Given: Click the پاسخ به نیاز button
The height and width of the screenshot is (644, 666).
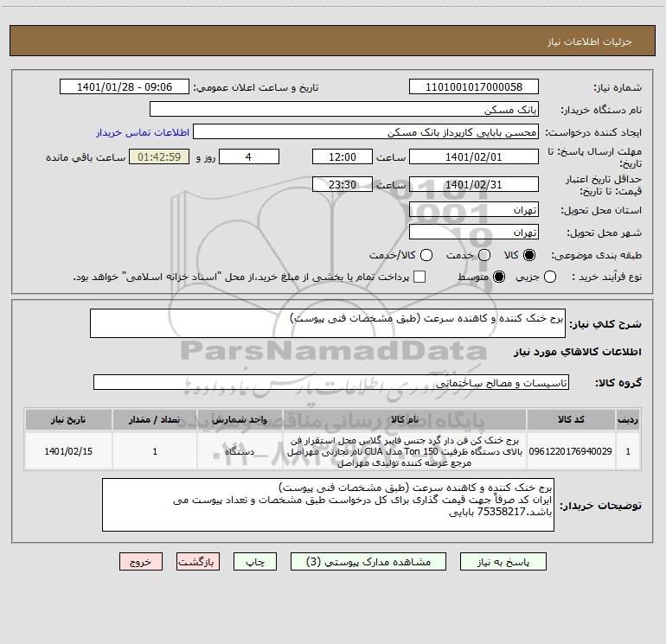Looking at the screenshot, I should pos(503,562).
